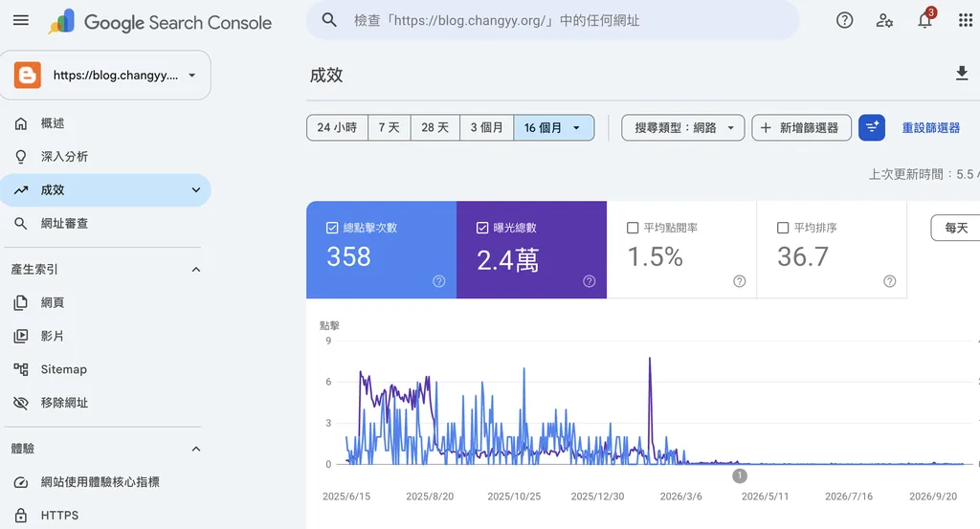Check the 平均排序 checkbox
The image size is (980, 529).
click(x=783, y=228)
